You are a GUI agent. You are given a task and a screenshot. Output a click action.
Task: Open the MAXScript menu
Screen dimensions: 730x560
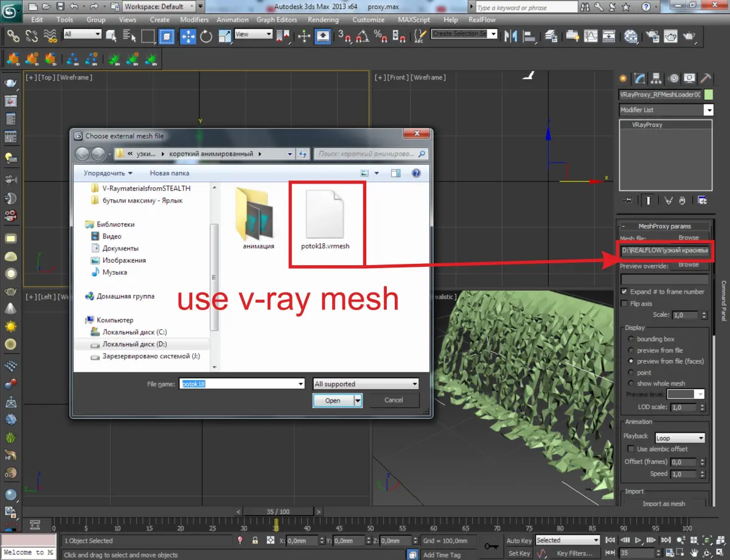point(414,19)
